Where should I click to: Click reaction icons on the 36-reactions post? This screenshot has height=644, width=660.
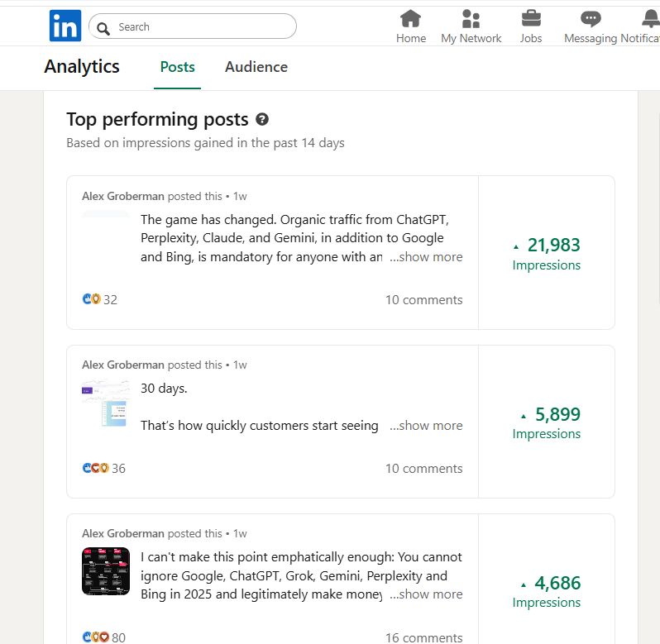pyautogui.click(x=96, y=468)
